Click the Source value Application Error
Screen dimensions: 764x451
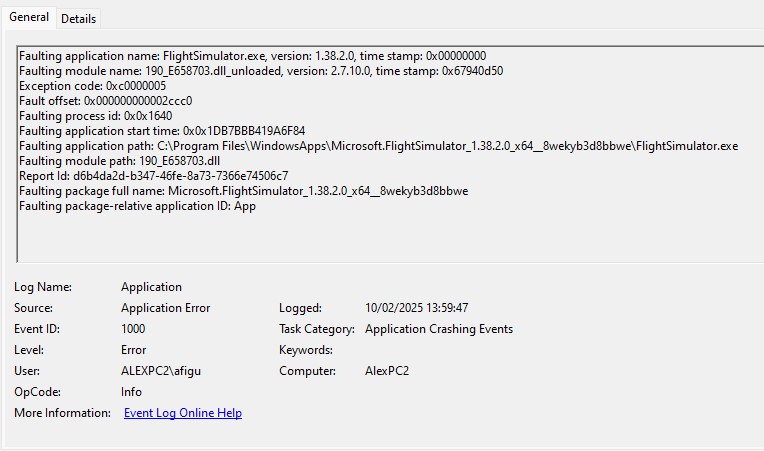click(x=165, y=308)
